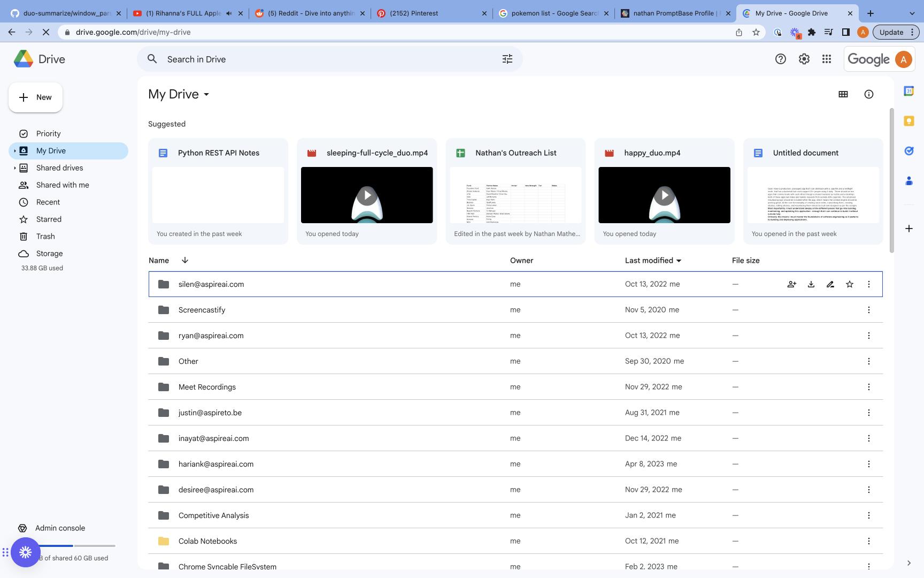Screen dimensions: 924x578
Task: Open Google Contacts side panel
Action: tap(909, 181)
